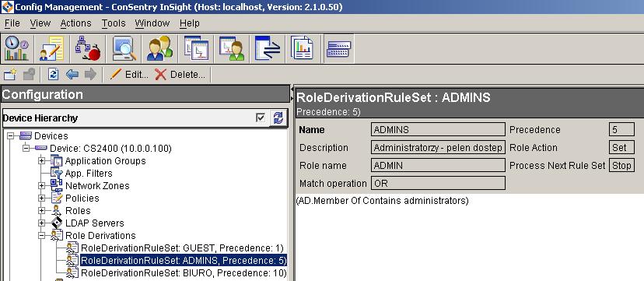Select Roles in the tree
The image size is (644, 281).
78,211
